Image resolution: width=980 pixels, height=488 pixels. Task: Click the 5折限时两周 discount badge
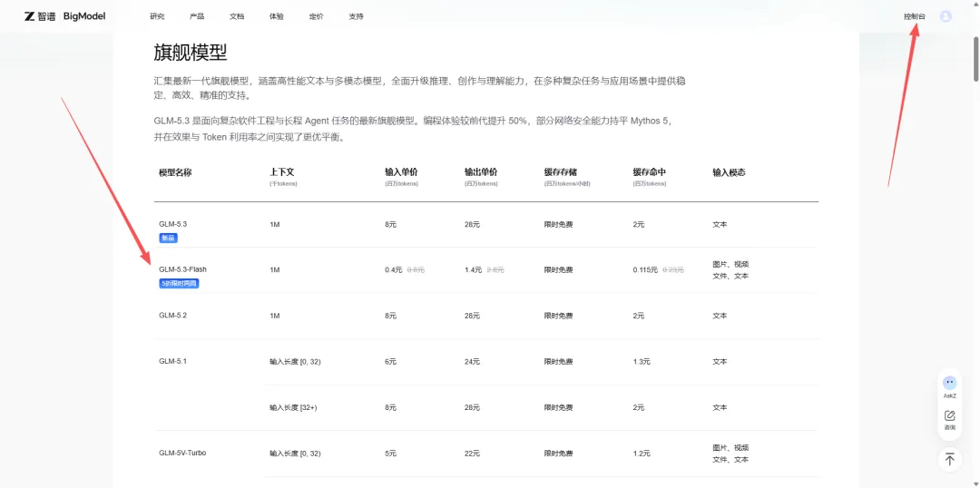coord(180,284)
